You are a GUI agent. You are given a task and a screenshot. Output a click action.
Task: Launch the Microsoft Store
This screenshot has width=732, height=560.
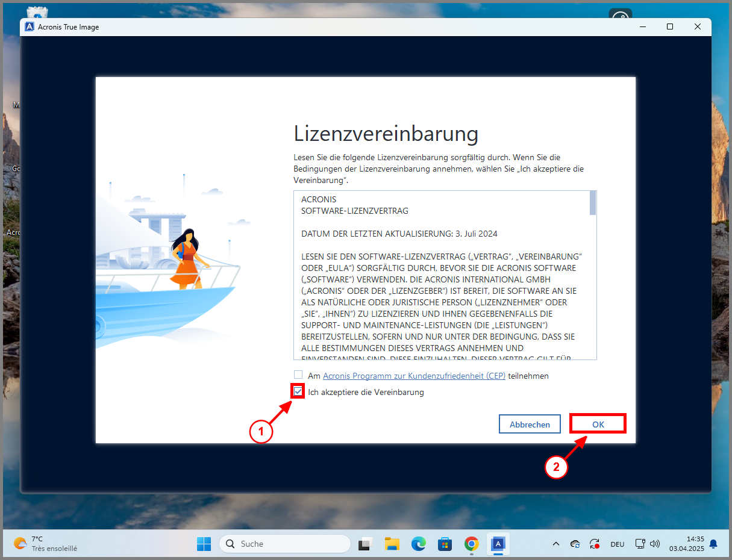[x=445, y=544]
